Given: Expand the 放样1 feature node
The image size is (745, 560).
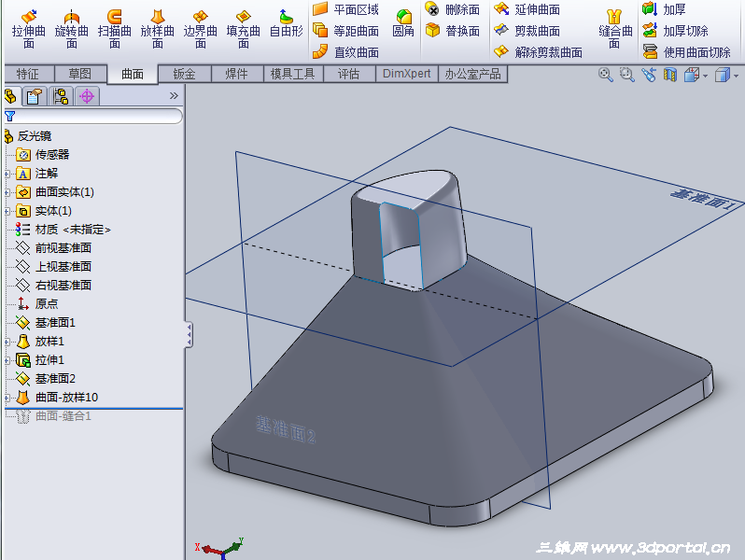Looking at the screenshot, I should (x=7, y=342).
